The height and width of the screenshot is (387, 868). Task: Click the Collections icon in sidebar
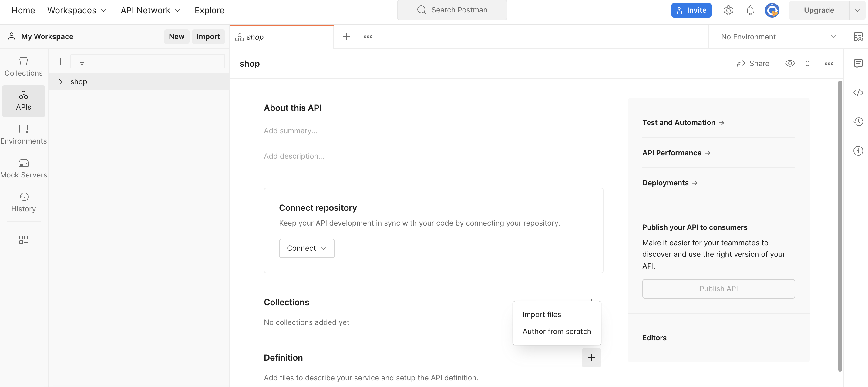pos(23,65)
